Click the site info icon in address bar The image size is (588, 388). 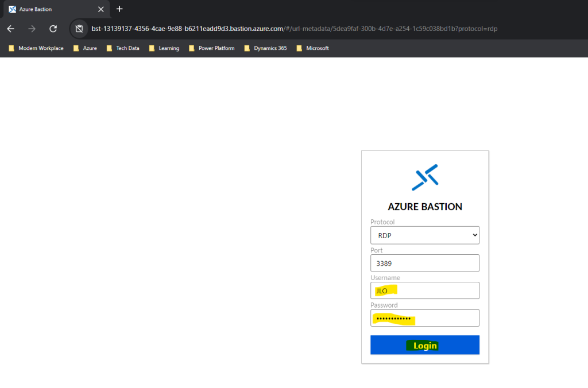[x=79, y=29]
